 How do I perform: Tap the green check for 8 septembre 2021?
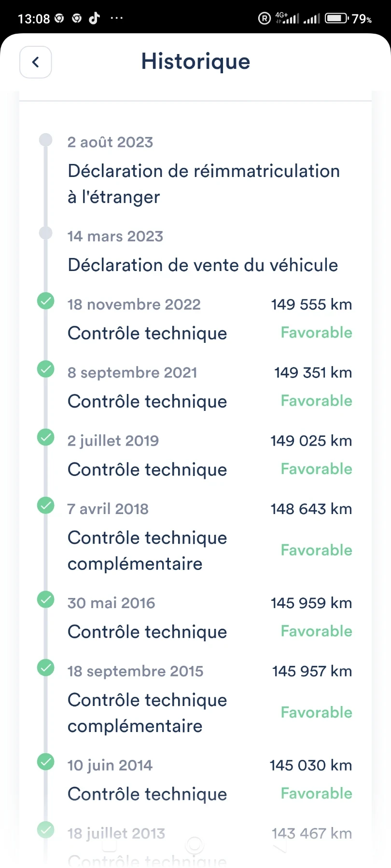pos(46,369)
